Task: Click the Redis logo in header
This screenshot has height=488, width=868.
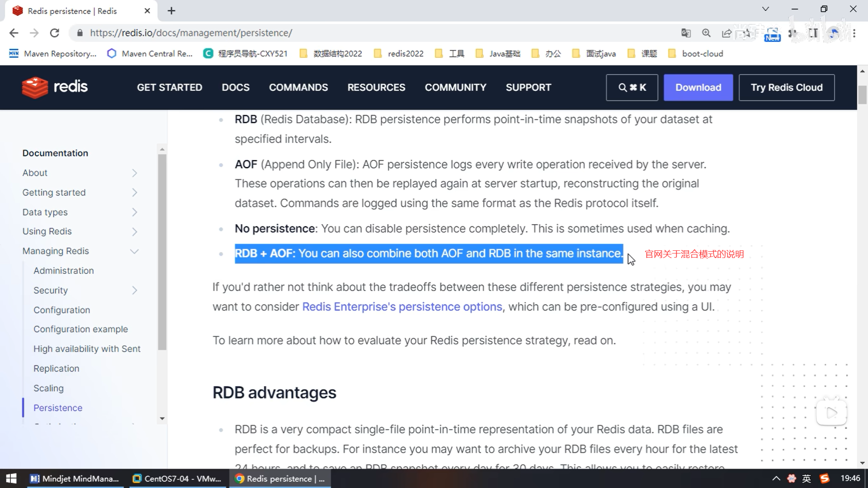Action: coord(55,87)
